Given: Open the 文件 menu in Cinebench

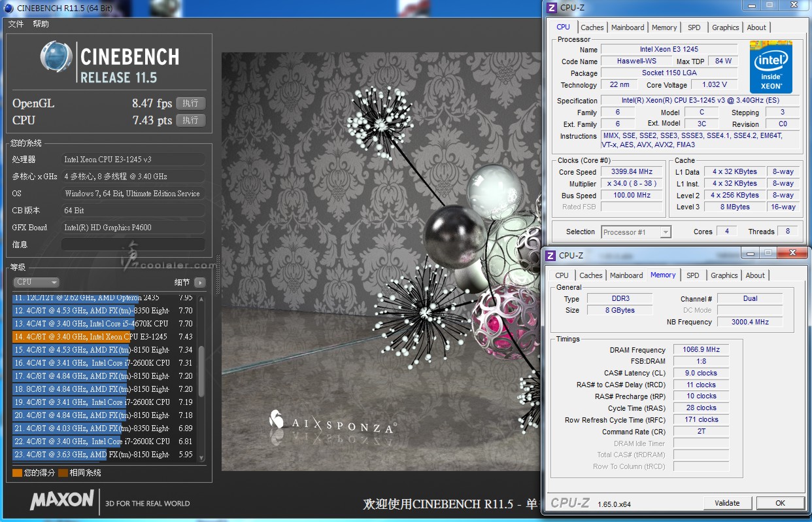Looking at the screenshot, I should point(16,24).
